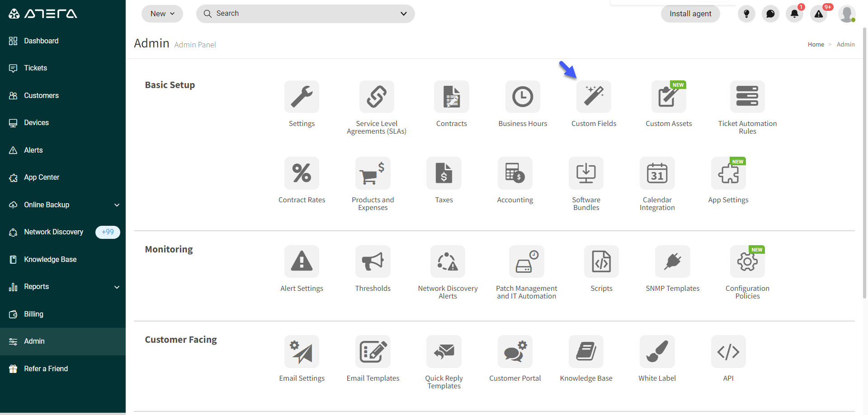
Task: Open Quick Reply Templates icon
Action: tap(444, 351)
